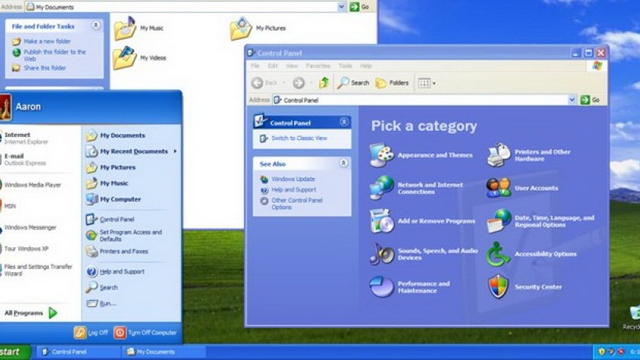Collapse the See Also side pane section
640x360 pixels.
point(344,163)
